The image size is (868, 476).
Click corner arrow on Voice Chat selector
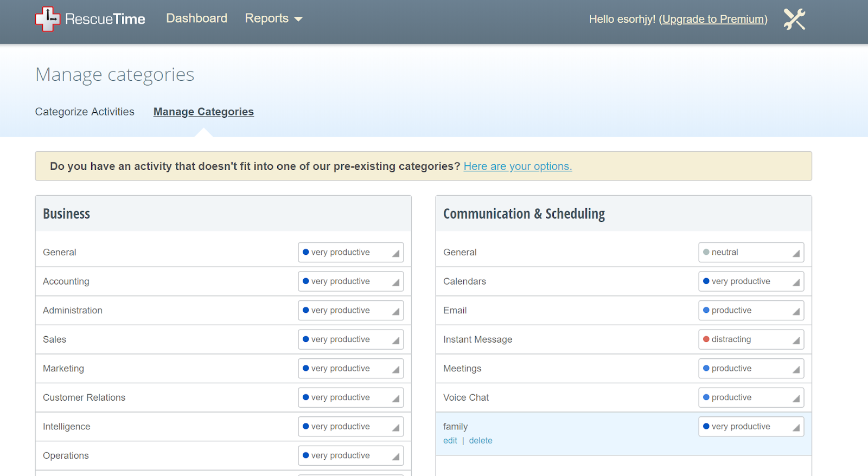(796, 399)
